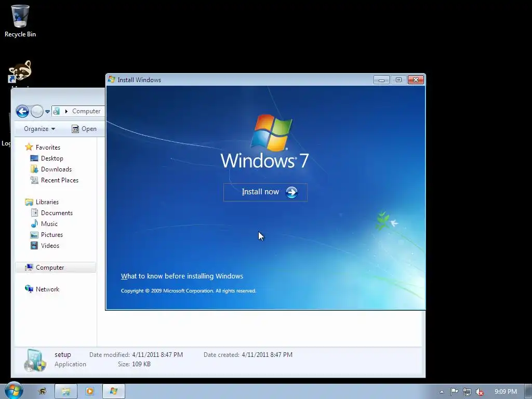Click the network tray icon
532x399 pixels.
point(467,392)
